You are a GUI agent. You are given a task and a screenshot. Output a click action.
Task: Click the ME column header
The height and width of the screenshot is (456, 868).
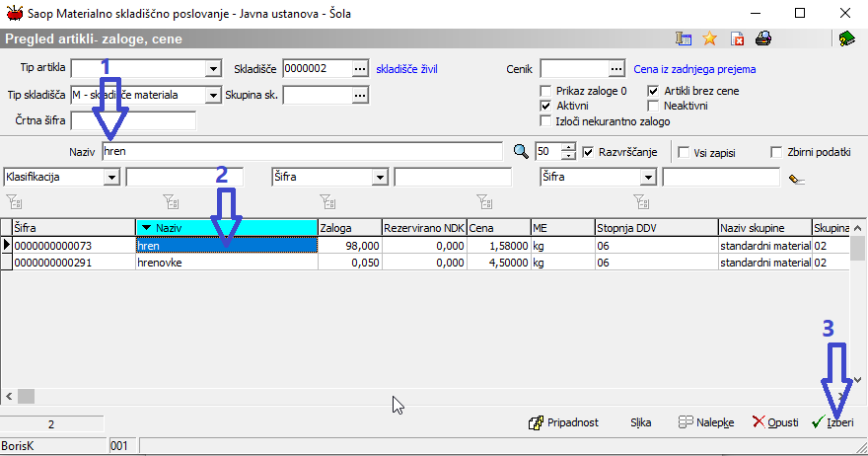click(x=562, y=228)
